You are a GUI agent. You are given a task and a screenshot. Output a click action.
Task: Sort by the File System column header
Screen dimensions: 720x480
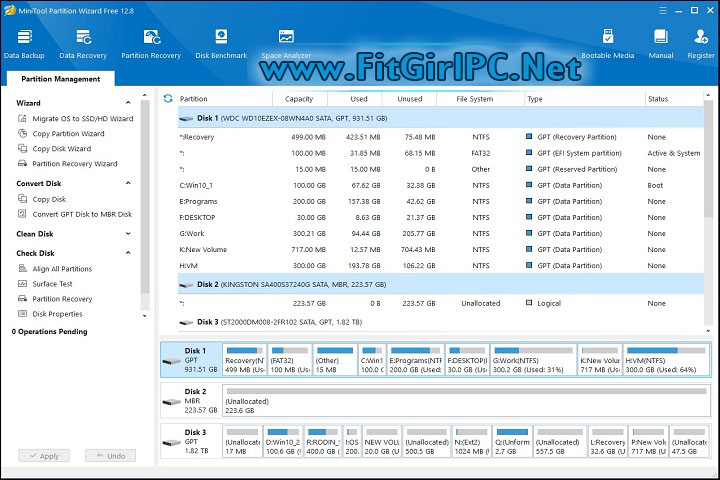coord(474,99)
